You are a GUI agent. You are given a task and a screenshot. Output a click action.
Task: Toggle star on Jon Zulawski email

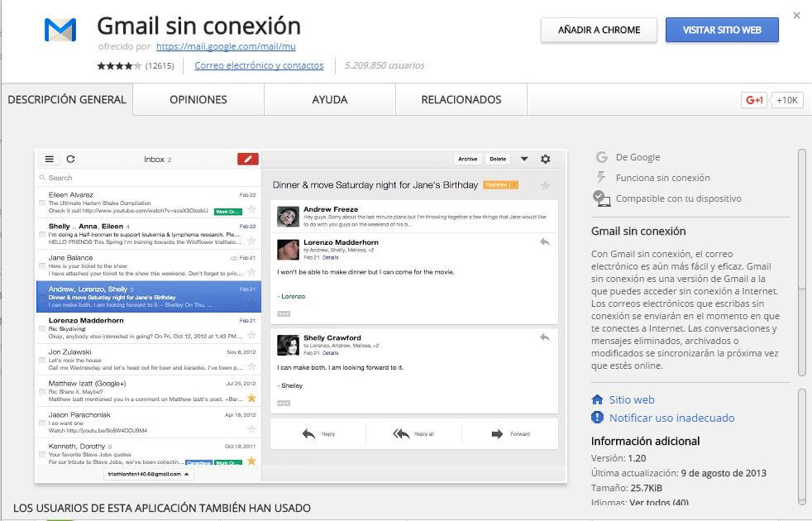pos(251,366)
